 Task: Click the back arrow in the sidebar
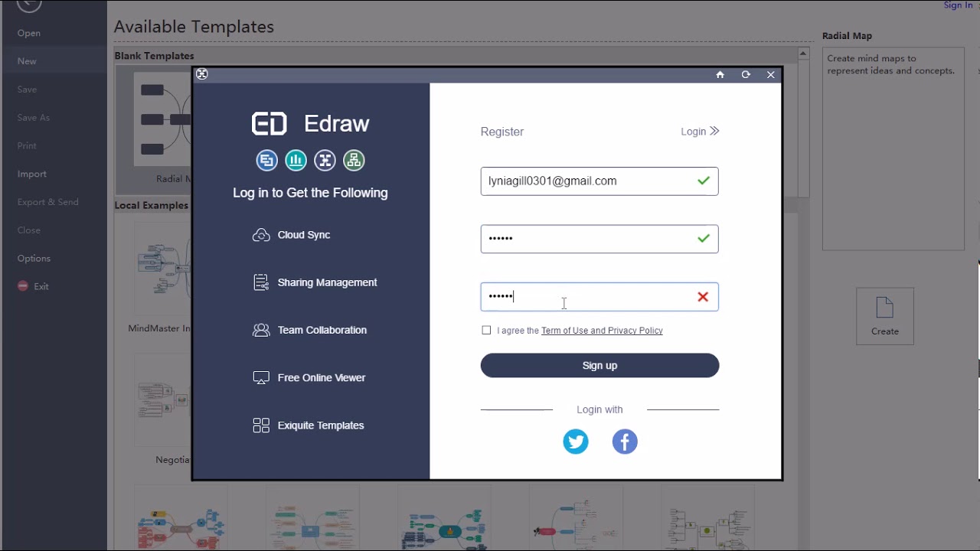pos(29,4)
